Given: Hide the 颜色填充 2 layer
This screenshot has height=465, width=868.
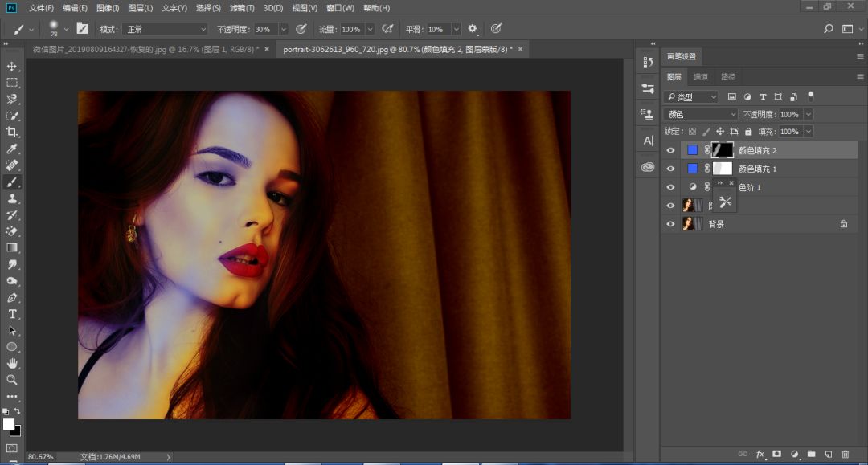Looking at the screenshot, I should click(670, 150).
